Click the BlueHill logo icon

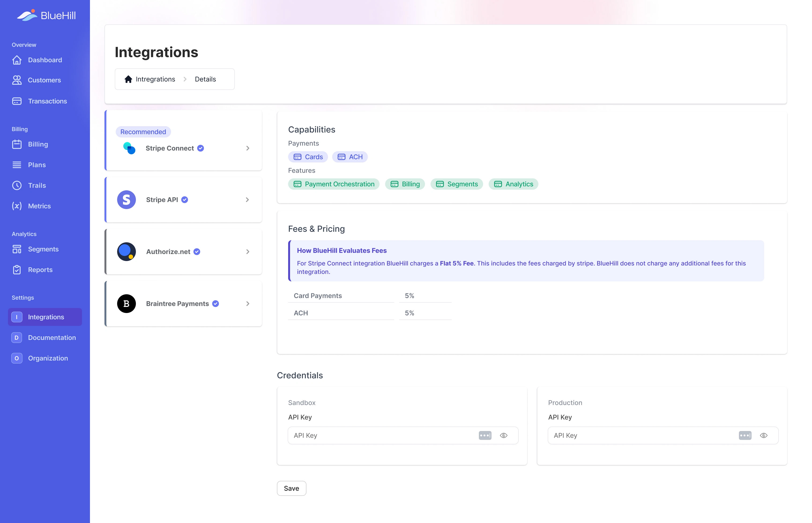27,15
